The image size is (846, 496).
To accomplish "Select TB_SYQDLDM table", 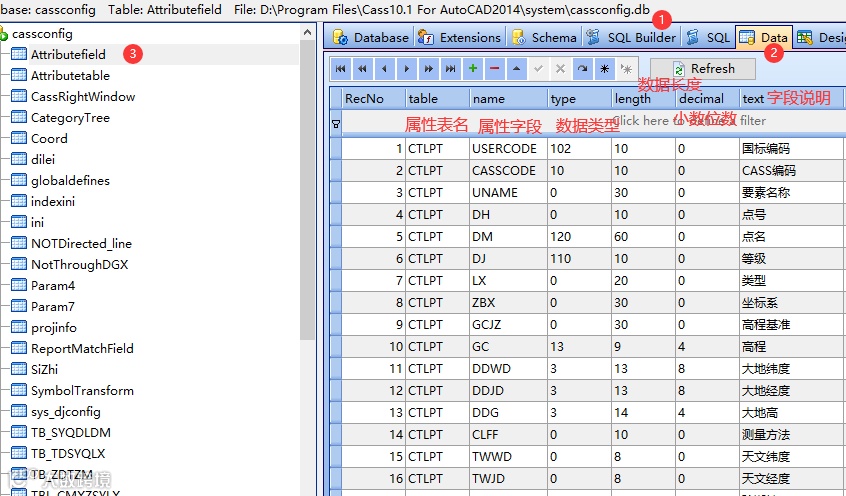I will point(70,433).
